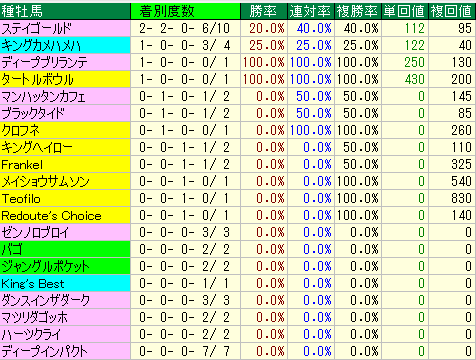The width and height of the screenshot is (476, 360).
Task: Click King's Best record 0- 0- 0- 1/ 1
Action: 185,283
